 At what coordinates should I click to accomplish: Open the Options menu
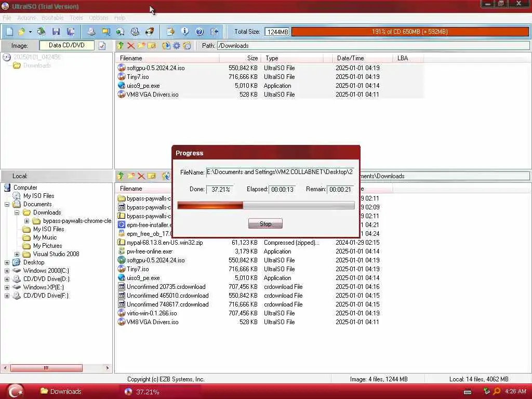(98, 18)
